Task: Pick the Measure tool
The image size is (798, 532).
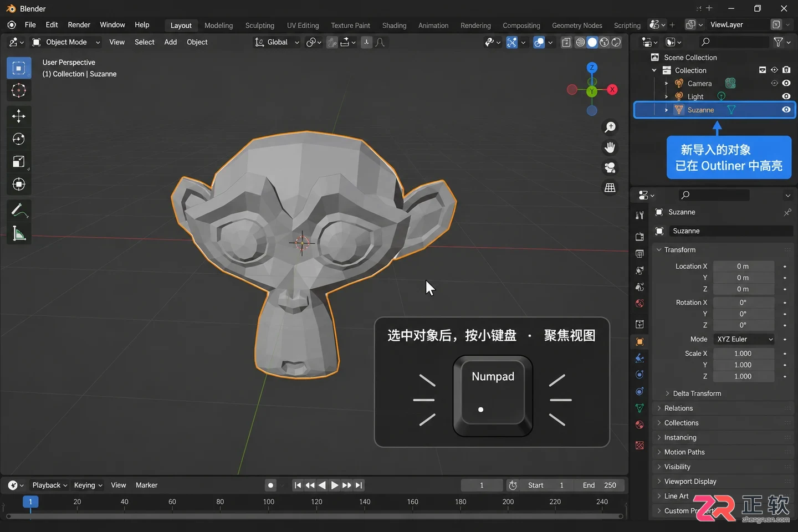Action: (19, 233)
